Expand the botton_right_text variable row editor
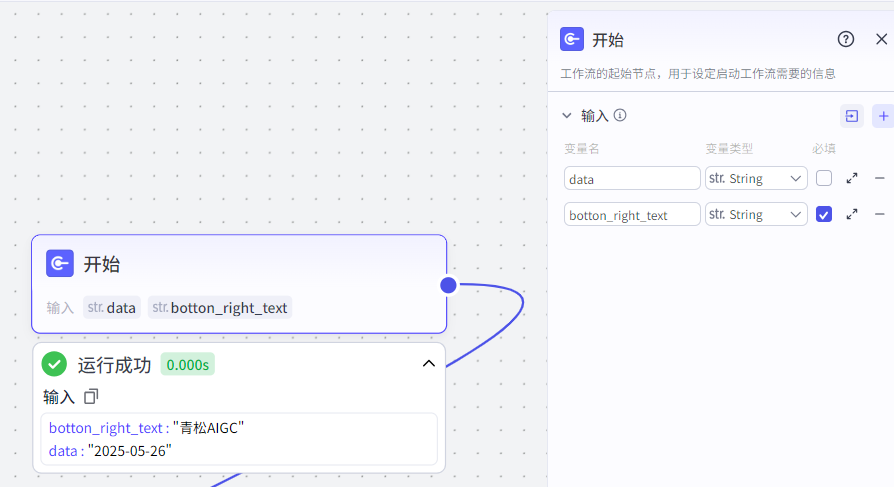894x487 pixels. point(852,214)
